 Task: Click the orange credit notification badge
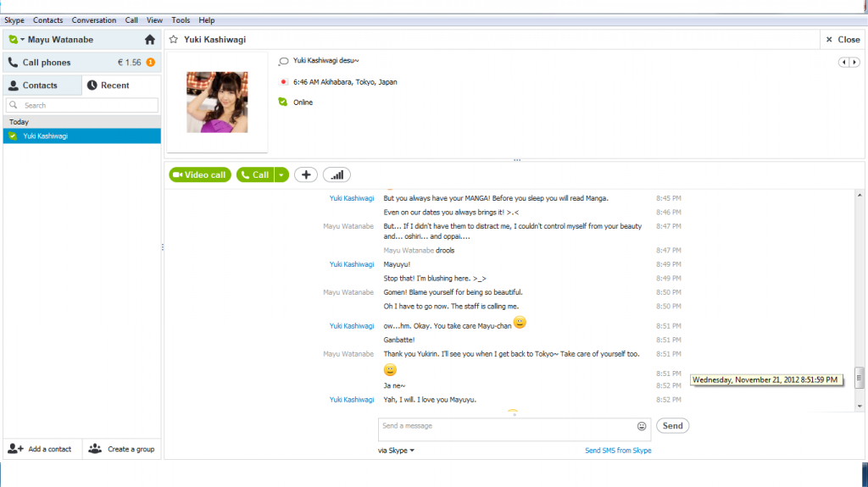(151, 63)
